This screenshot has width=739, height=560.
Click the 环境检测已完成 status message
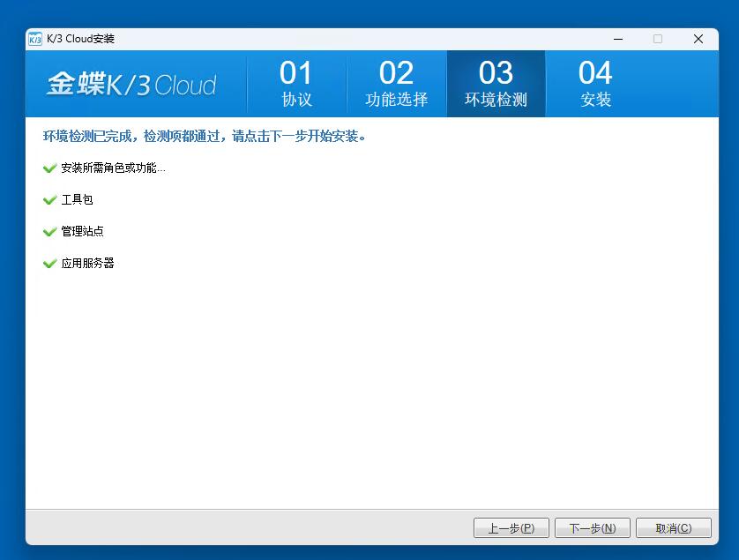pos(204,136)
